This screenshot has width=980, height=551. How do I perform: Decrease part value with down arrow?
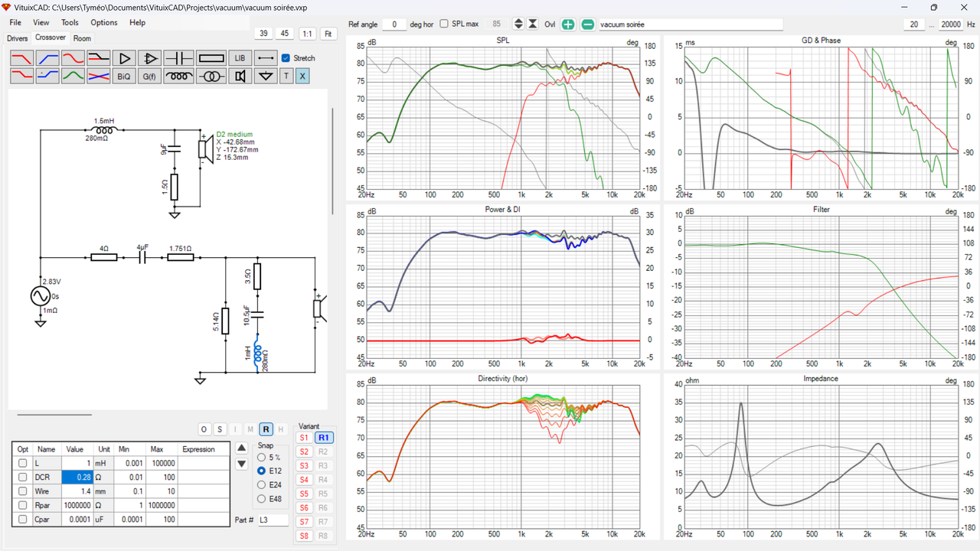(242, 464)
